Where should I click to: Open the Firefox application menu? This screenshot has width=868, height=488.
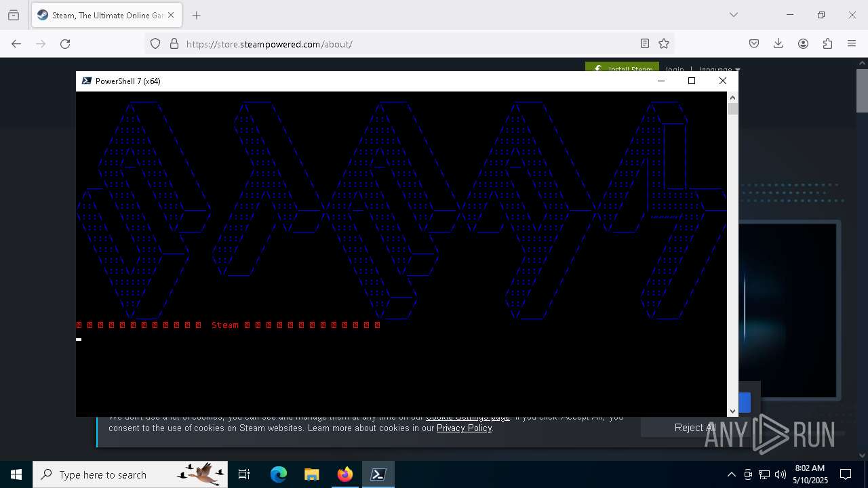coord(852,43)
